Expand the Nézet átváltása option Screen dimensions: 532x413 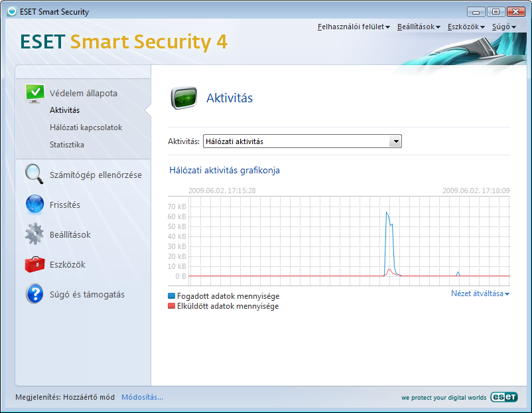click(479, 293)
